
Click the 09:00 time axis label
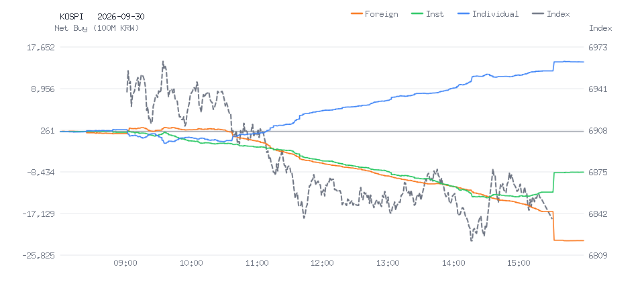[x=125, y=263]
